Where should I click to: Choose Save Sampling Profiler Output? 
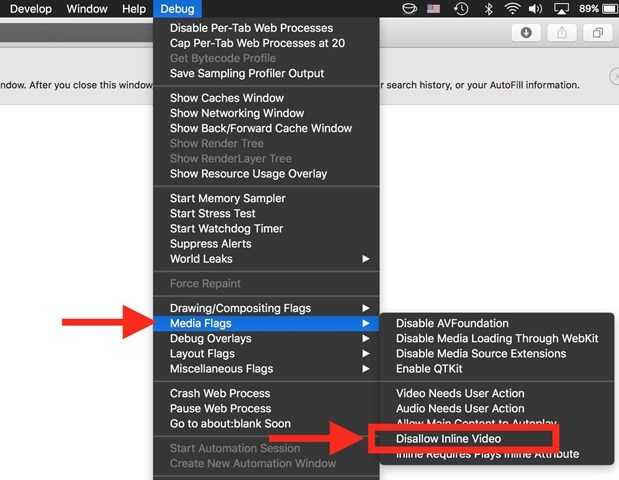(266, 73)
